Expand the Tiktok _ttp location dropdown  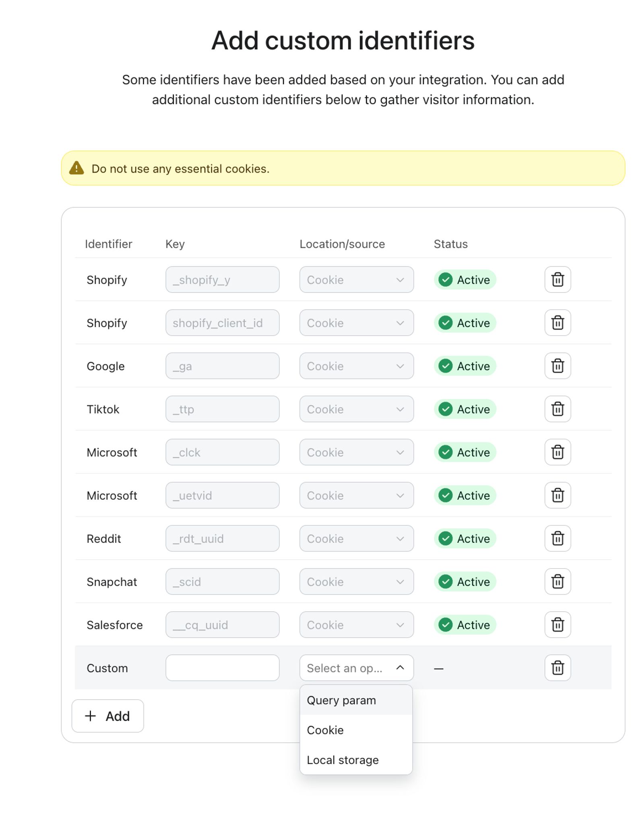pos(356,409)
